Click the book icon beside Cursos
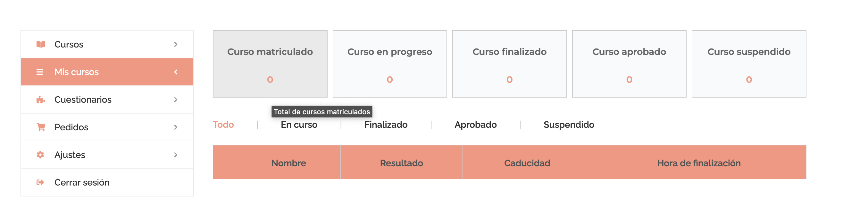This screenshot has height=217, width=868. coord(41,44)
